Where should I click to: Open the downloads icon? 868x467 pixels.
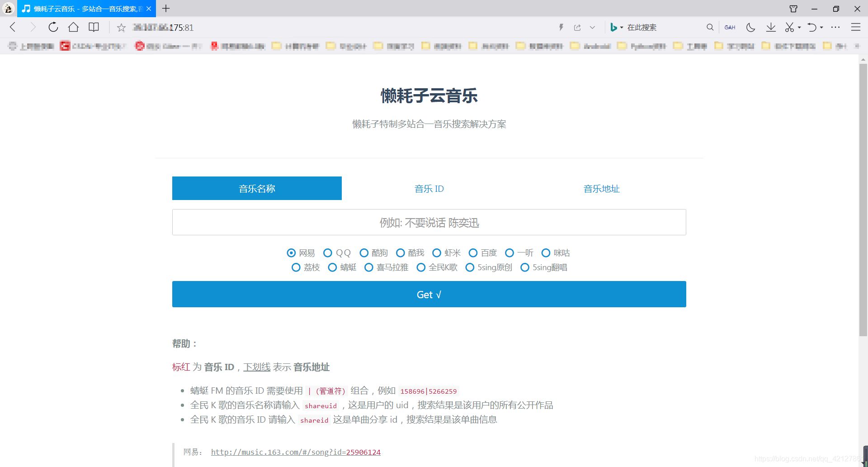click(x=771, y=28)
